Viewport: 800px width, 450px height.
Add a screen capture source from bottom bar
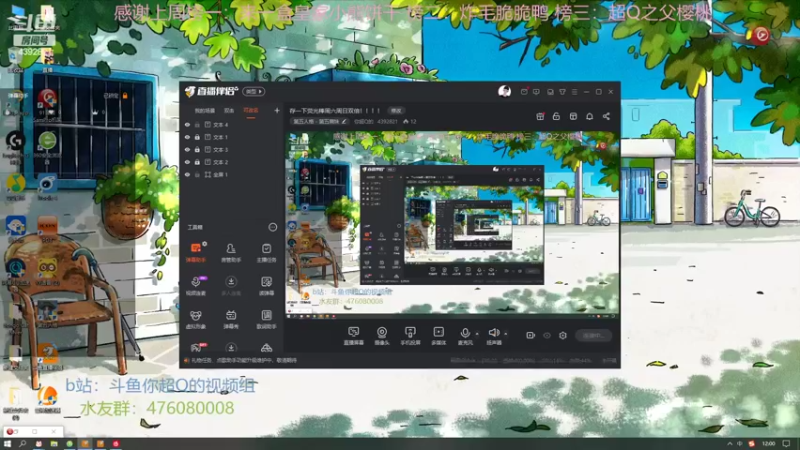click(x=354, y=336)
